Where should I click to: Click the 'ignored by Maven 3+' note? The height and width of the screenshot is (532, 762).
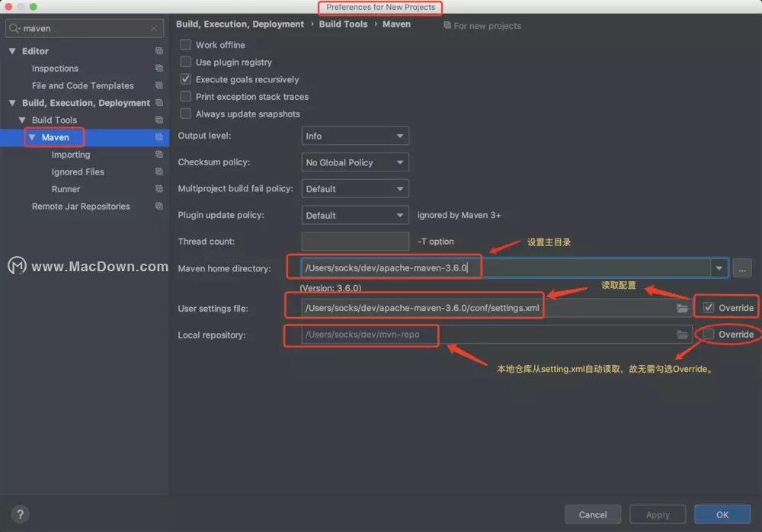(459, 215)
